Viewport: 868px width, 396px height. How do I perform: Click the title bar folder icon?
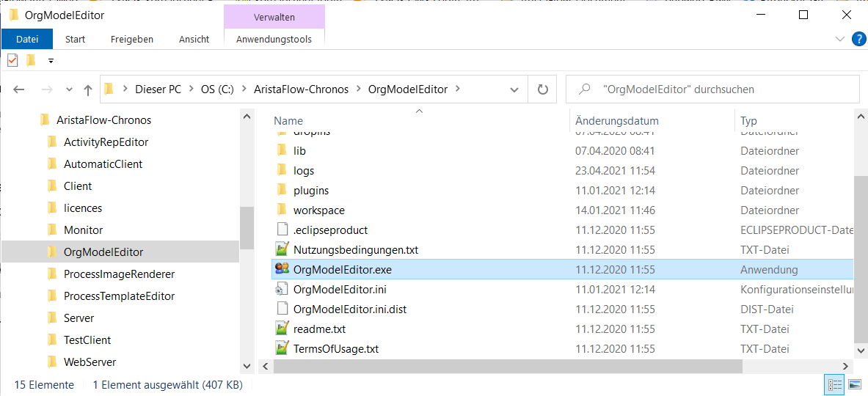[15, 15]
